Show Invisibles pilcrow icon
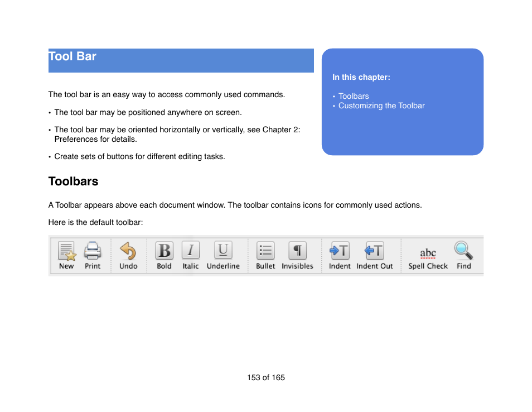 298,251
